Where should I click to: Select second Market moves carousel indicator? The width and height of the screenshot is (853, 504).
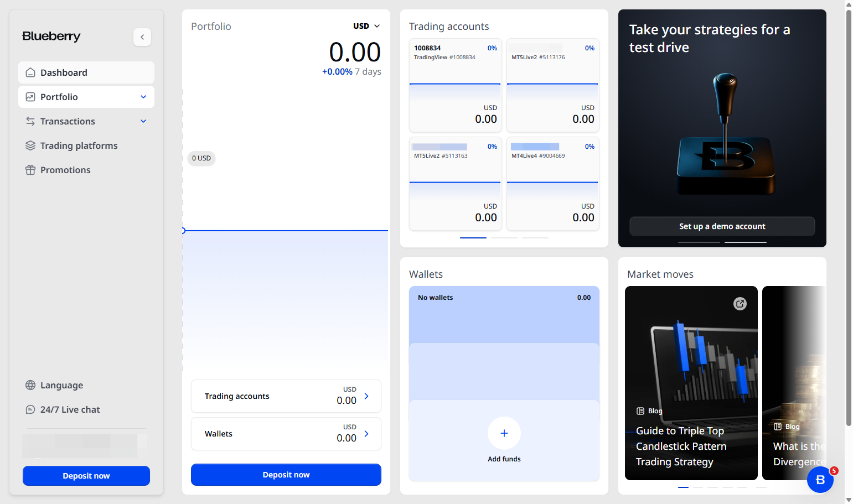coord(698,487)
